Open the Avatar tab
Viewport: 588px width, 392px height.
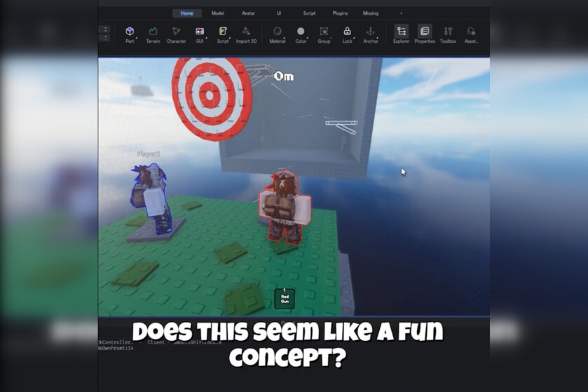(x=248, y=13)
